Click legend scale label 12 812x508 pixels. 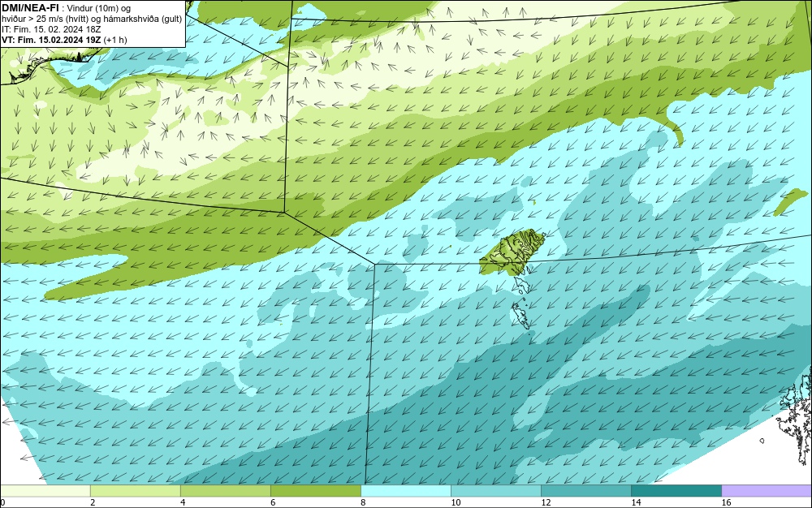(546, 502)
